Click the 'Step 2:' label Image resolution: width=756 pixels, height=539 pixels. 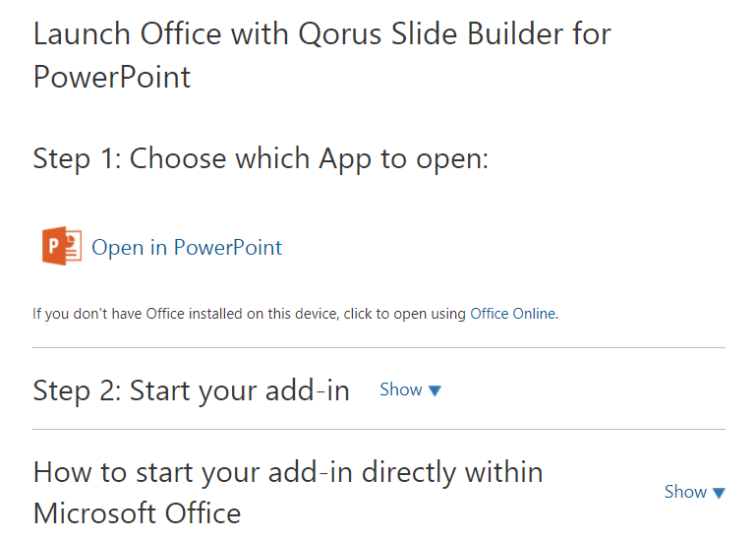[x=77, y=390]
